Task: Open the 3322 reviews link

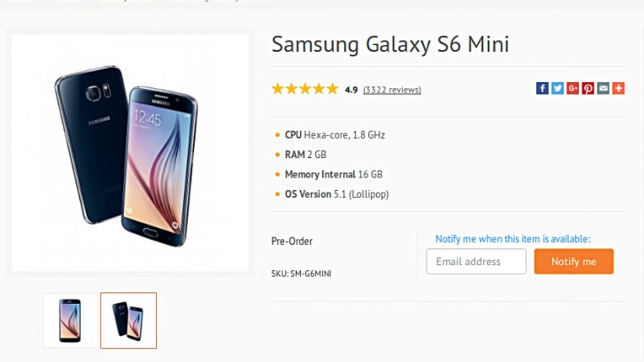Action: (392, 90)
